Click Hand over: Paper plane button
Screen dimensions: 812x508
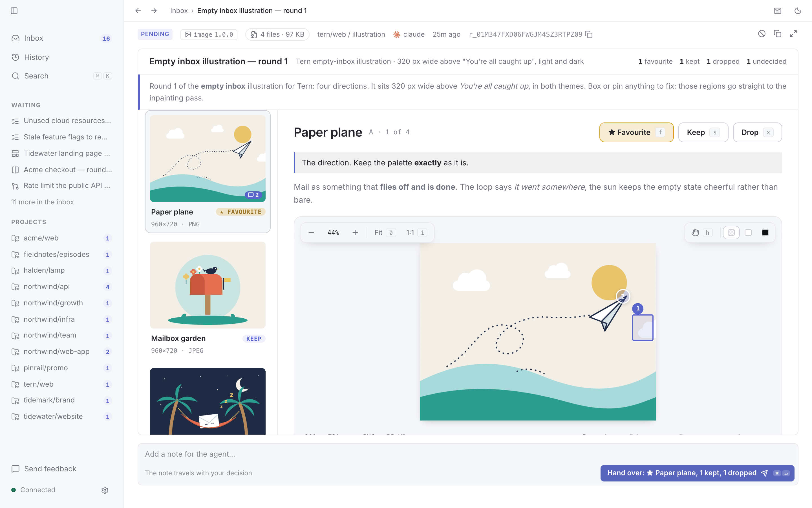click(697, 473)
